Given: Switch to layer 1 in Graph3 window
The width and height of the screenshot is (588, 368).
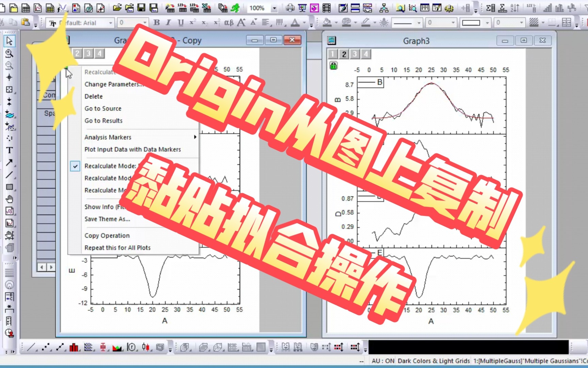Looking at the screenshot, I should tap(333, 54).
